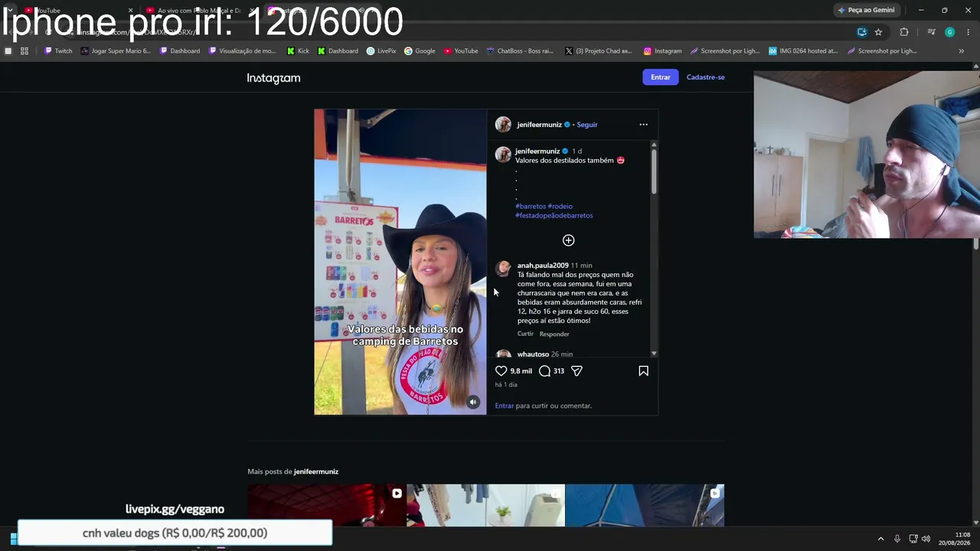Open the IMG 0264 hosted bookmark

[803, 51]
